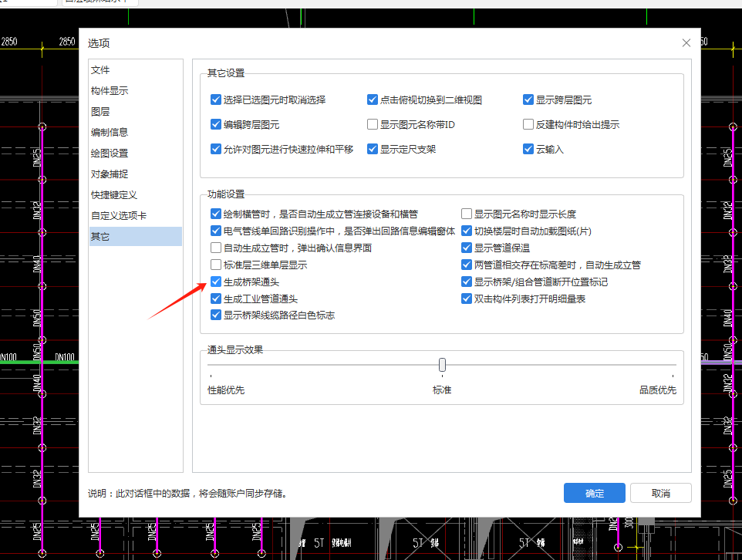
Task: Toggle 两管道相交自动生成立管 checkbox
Action: pos(467,265)
